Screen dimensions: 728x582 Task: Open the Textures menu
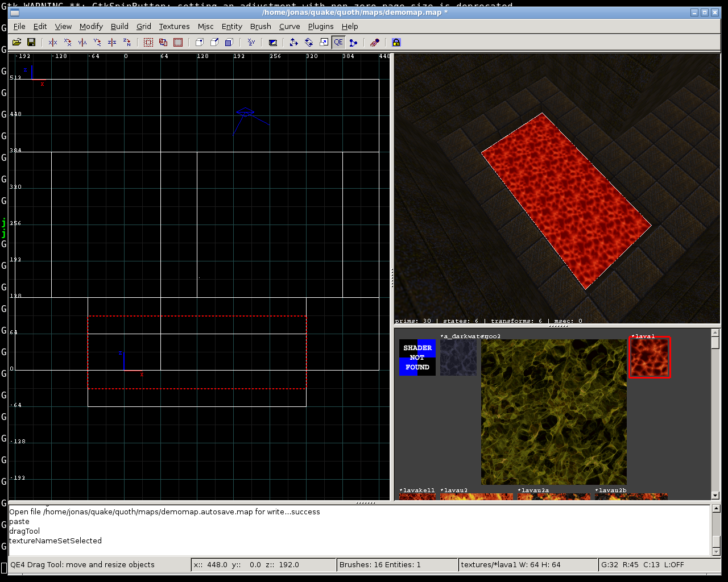pyautogui.click(x=174, y=26)
